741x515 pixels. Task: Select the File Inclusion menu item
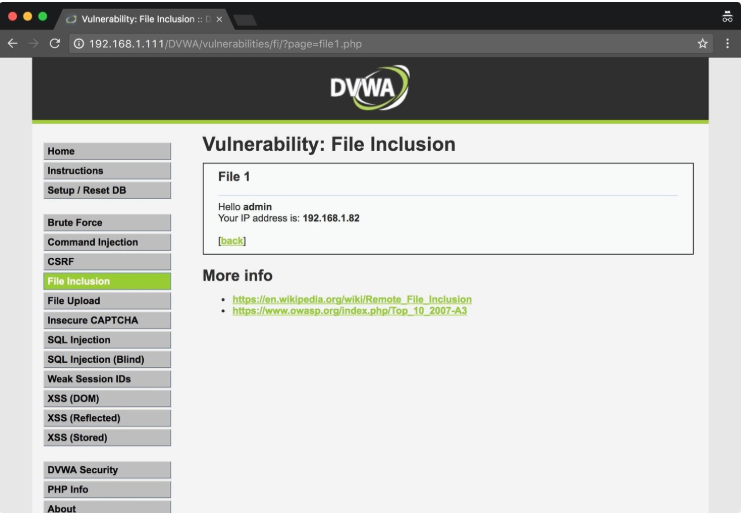(x=107, y=281)
